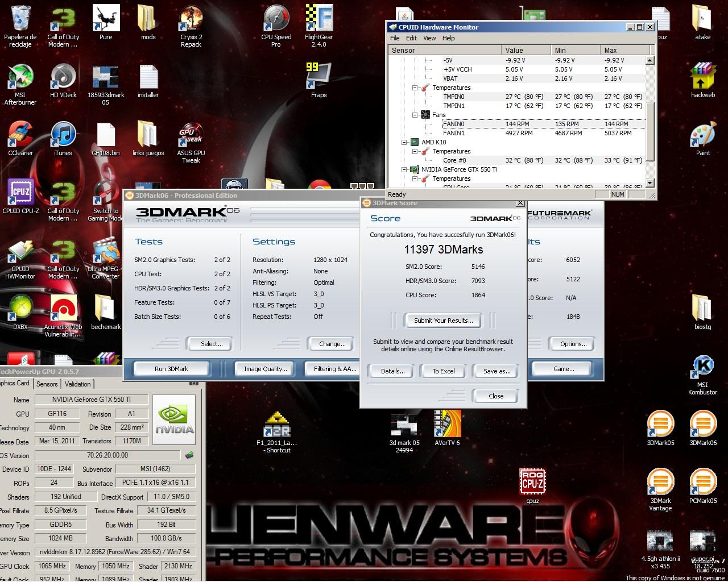Click the Save as button
This screenshot has height=582, width=728.
tap(497, 371)
